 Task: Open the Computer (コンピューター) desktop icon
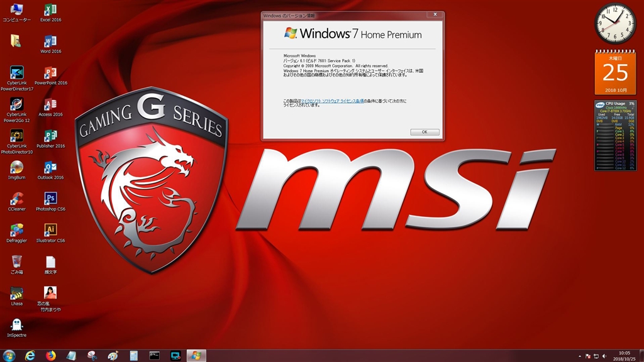click(x=16, y=13)
